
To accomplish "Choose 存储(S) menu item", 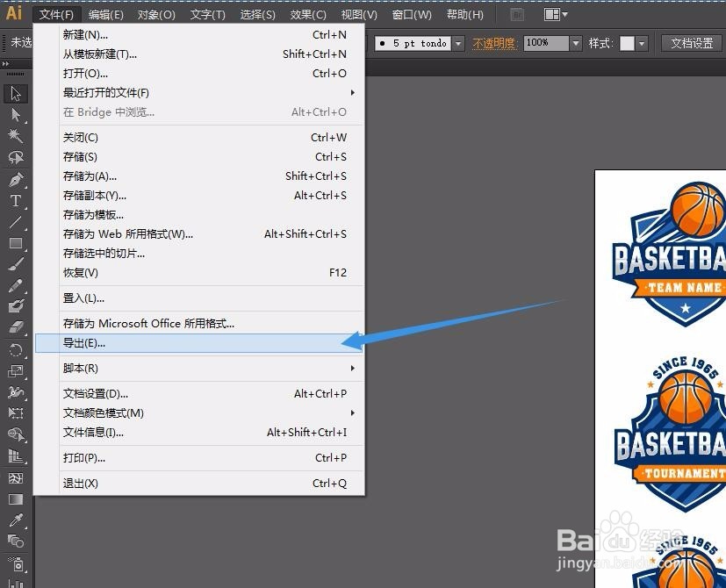I will point(198,157).
